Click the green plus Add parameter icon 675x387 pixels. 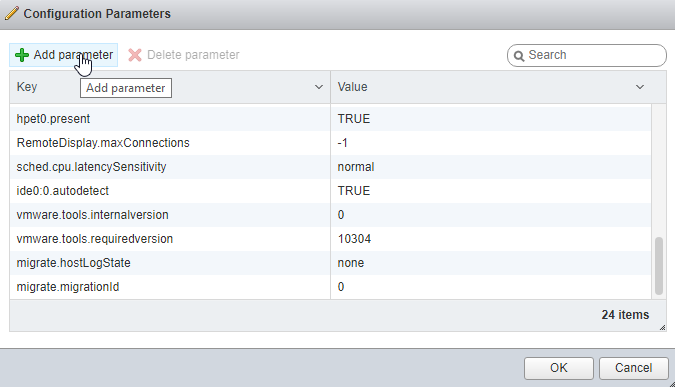[x=22, y=55]
